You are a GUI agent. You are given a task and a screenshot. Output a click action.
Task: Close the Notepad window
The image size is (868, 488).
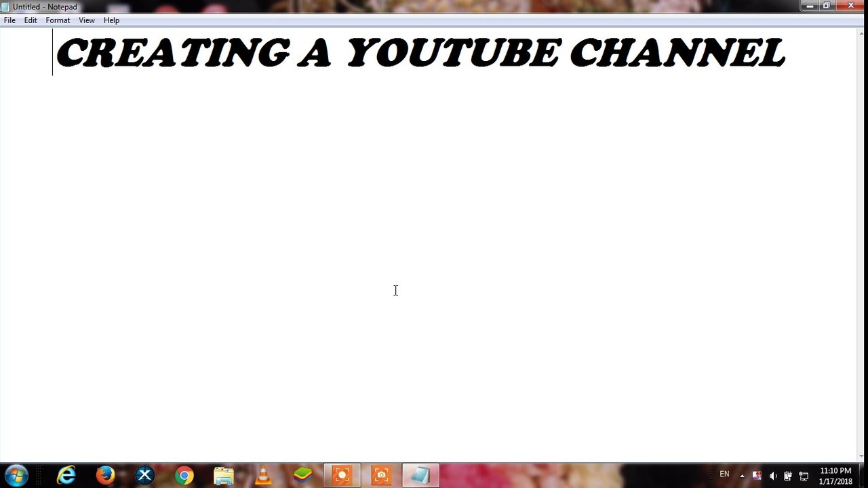(x=851, y=6)
